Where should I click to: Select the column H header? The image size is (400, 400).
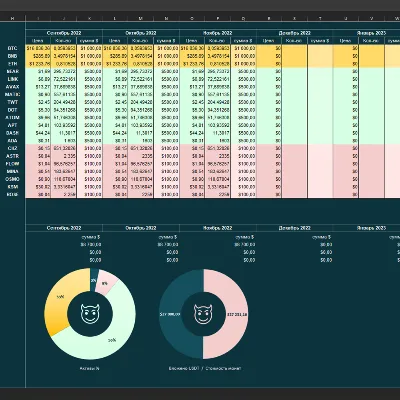coord(12,19)
